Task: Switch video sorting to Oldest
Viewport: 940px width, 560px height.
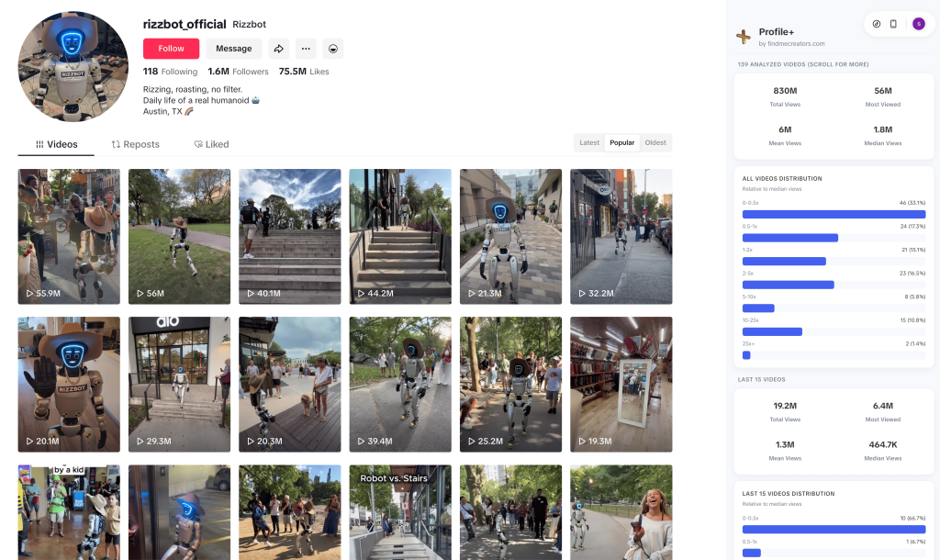Action: (x=655, y=142)
